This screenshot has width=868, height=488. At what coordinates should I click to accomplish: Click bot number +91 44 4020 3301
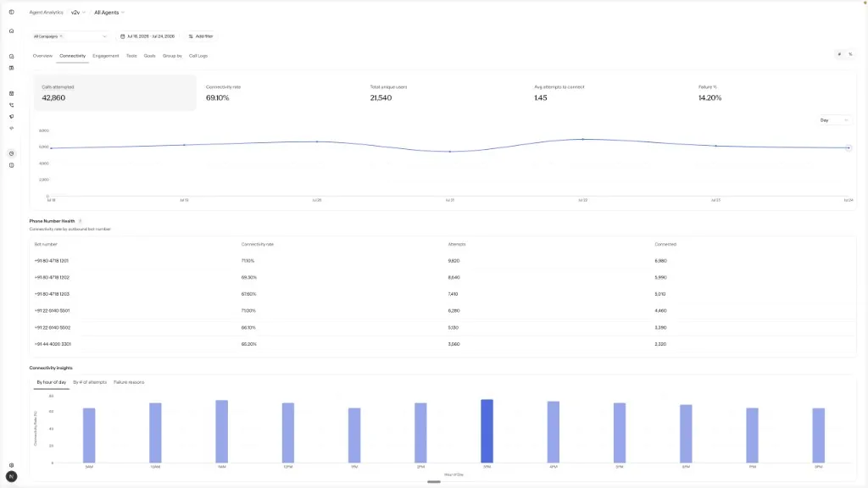pos(53,344)
